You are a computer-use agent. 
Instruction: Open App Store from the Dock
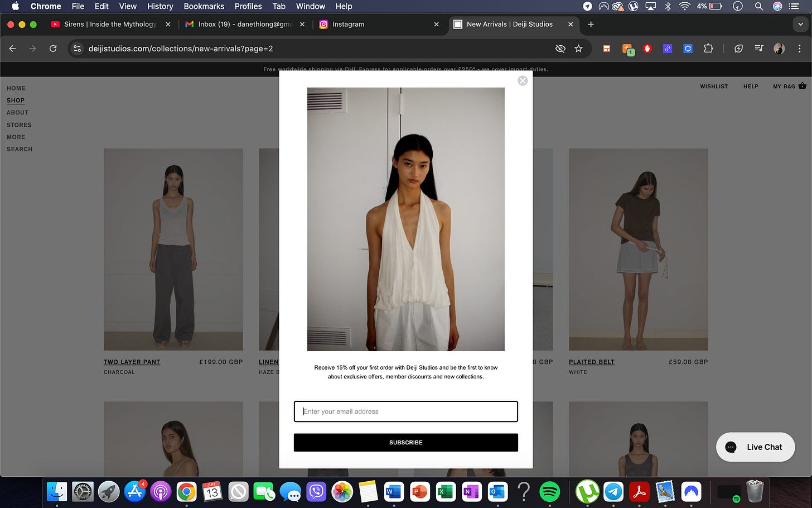coord(134,492)
